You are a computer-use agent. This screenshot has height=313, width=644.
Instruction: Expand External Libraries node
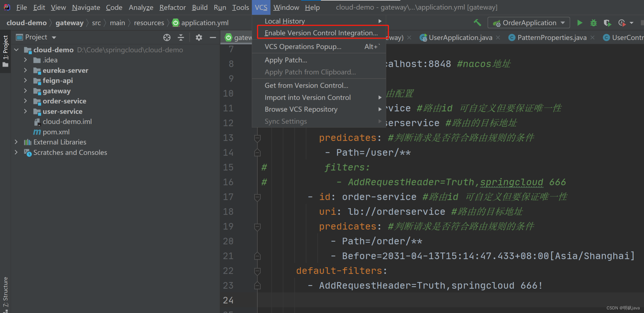16,142
